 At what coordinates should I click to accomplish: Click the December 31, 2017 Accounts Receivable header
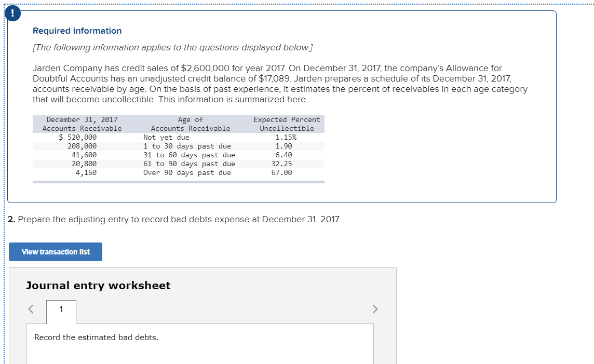click(82, 124)
